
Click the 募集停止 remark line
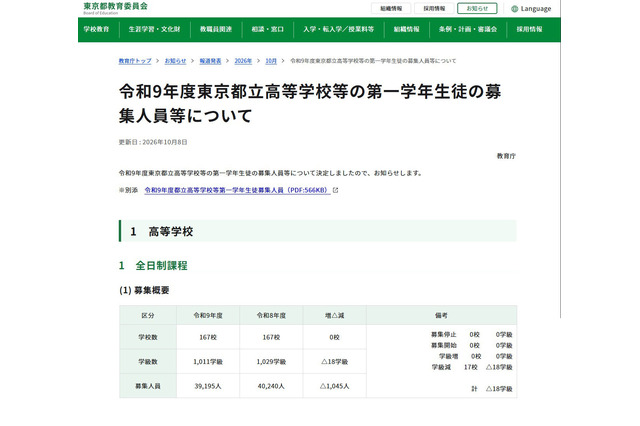pyautogui.click(x=471, y=335)
